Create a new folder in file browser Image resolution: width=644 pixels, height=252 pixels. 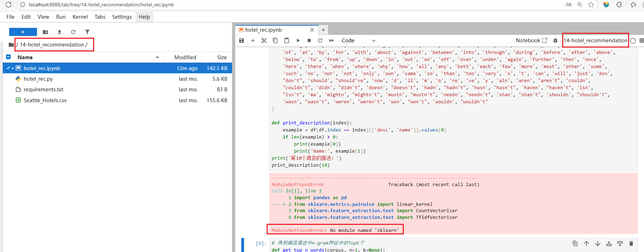[x=45, y=32]
